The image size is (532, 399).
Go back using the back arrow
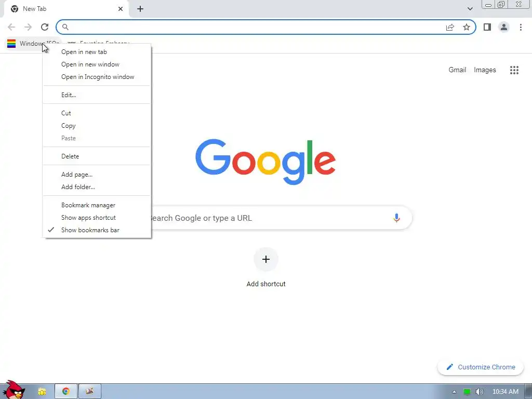coord(11,27)
